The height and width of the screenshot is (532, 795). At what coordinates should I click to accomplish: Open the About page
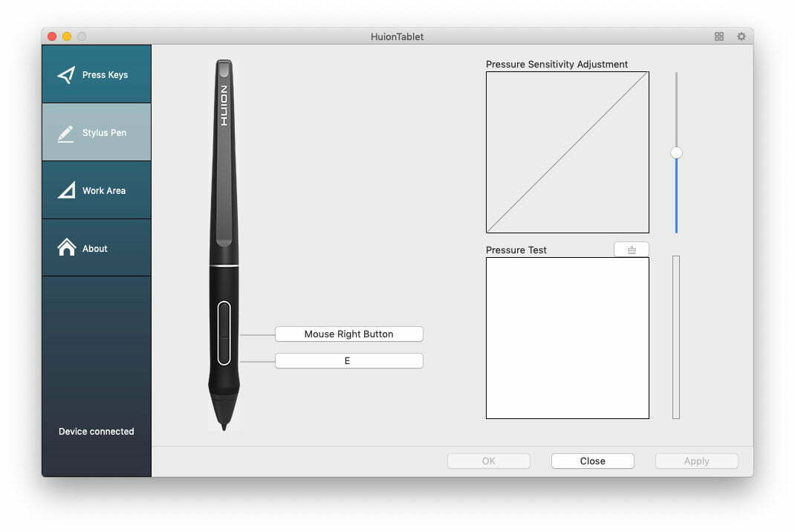coord(97,248)
